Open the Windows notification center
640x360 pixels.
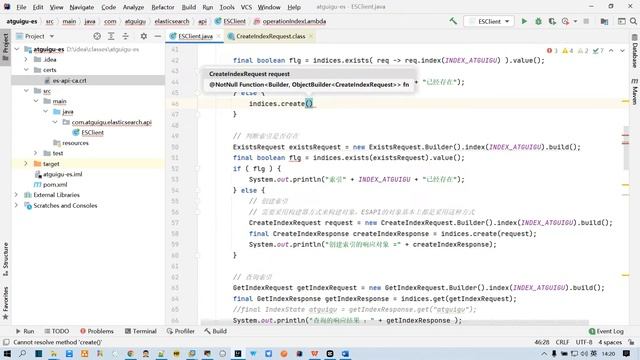(627, 353)
